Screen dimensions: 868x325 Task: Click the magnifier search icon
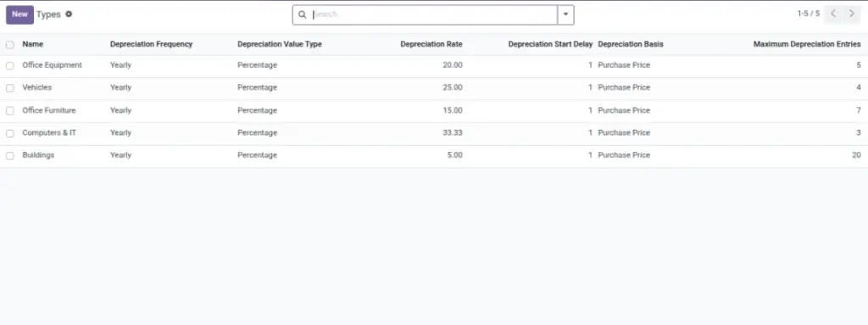coord(303,15)
